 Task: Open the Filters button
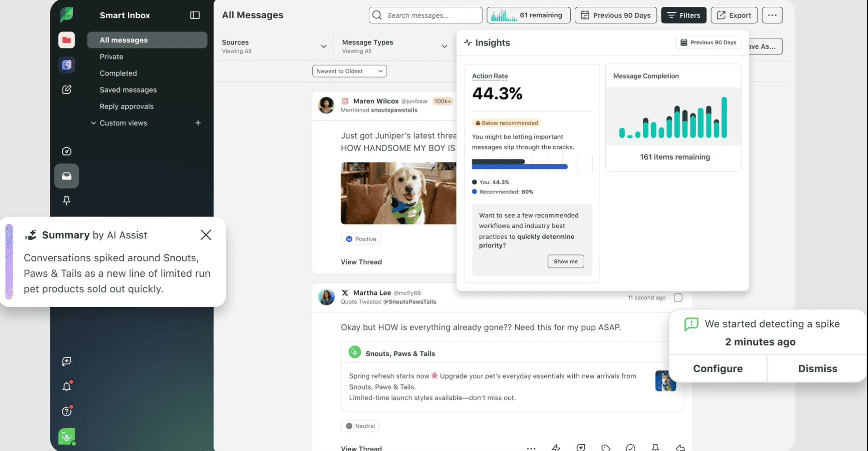click(684, 15)
